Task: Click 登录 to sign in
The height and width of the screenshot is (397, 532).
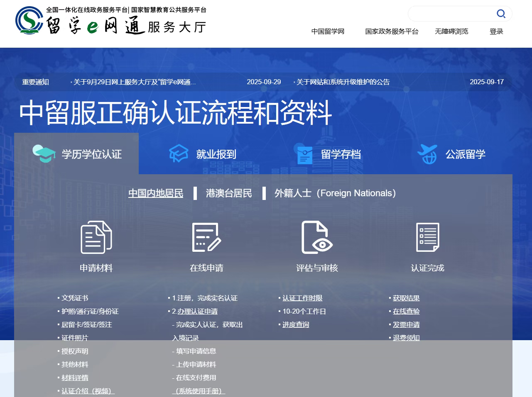Action: pyautogui.click(x=496, y=32)
